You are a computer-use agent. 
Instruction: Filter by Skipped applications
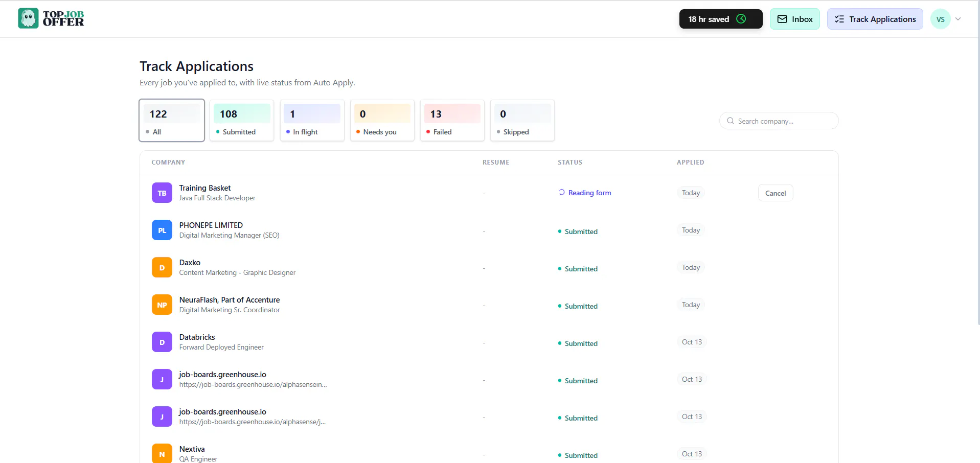(522, 120)
